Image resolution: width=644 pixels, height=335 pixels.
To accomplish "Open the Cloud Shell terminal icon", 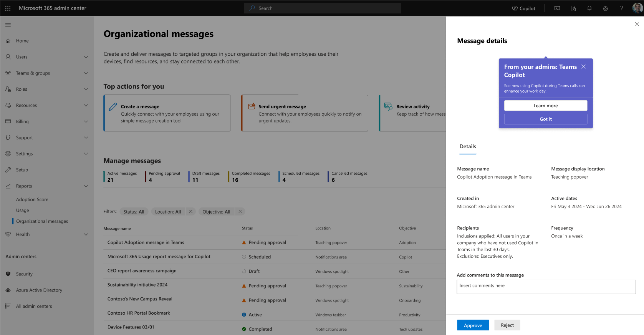I will 557,8.
